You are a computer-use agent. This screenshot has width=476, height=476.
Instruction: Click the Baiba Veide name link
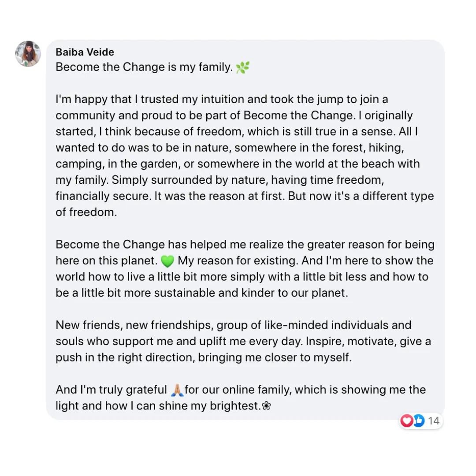pyautogui.click(x=85, y=52)
